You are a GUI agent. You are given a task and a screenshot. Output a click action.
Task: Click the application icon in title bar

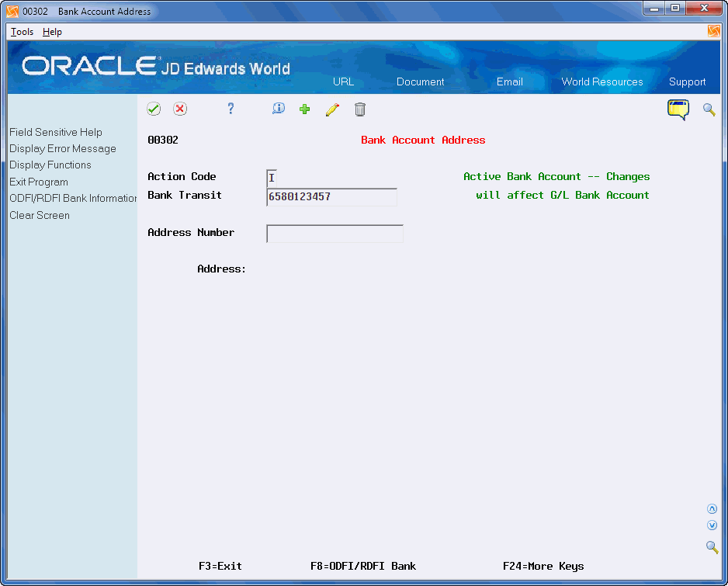12,11
